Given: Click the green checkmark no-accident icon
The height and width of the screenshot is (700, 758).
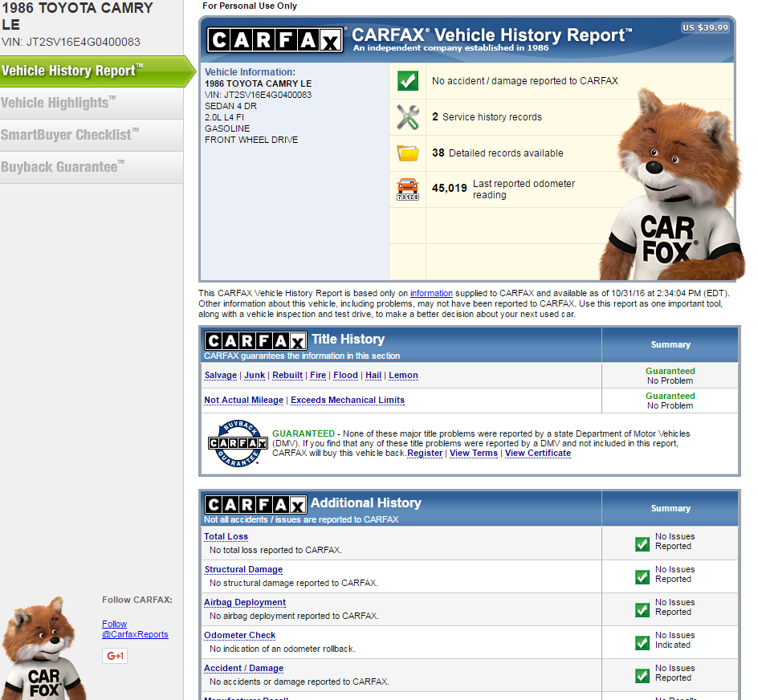Looking at the screenshot, I should [408, 81].
